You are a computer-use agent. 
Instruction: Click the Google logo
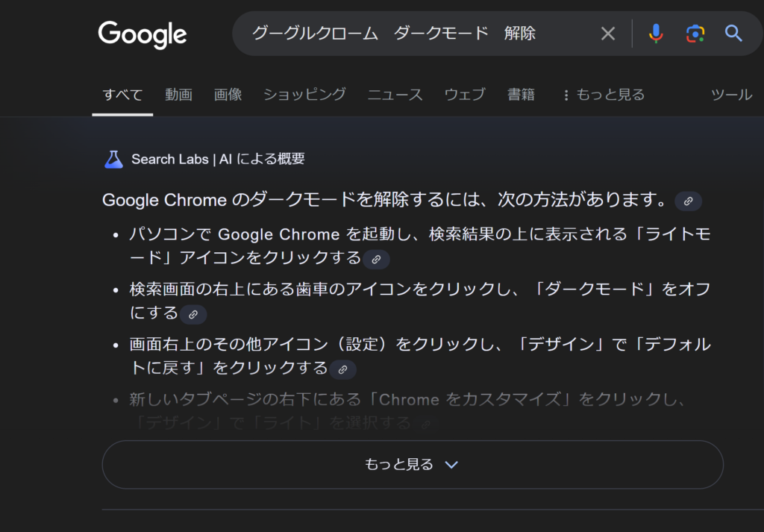143,34
